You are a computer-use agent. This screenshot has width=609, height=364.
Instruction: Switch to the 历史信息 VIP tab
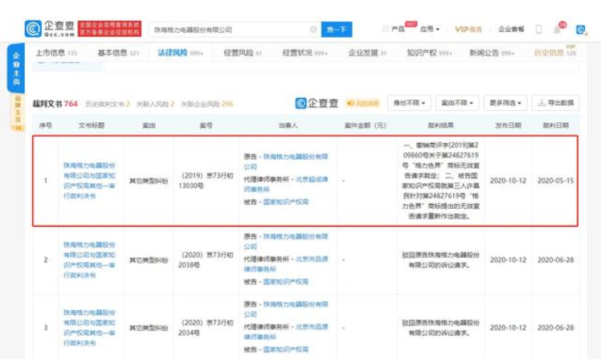pos(555,52)
